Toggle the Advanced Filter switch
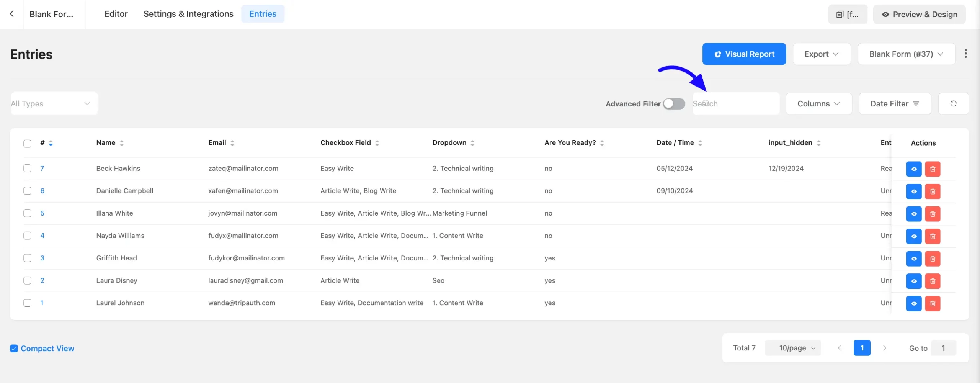This screenshot has width=980, height=383. click(x=674, y=104)
